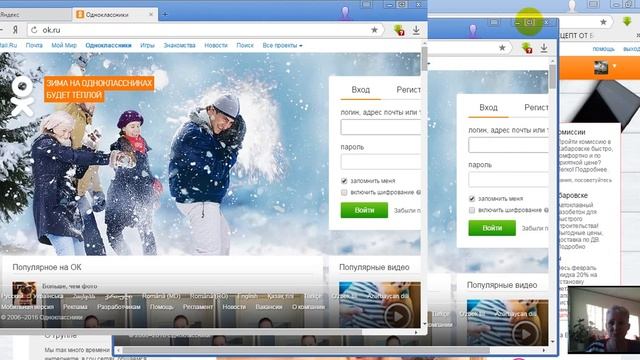Open a new tab with the plus button
The height and width of the screenshot is (360, 640).
165,14
